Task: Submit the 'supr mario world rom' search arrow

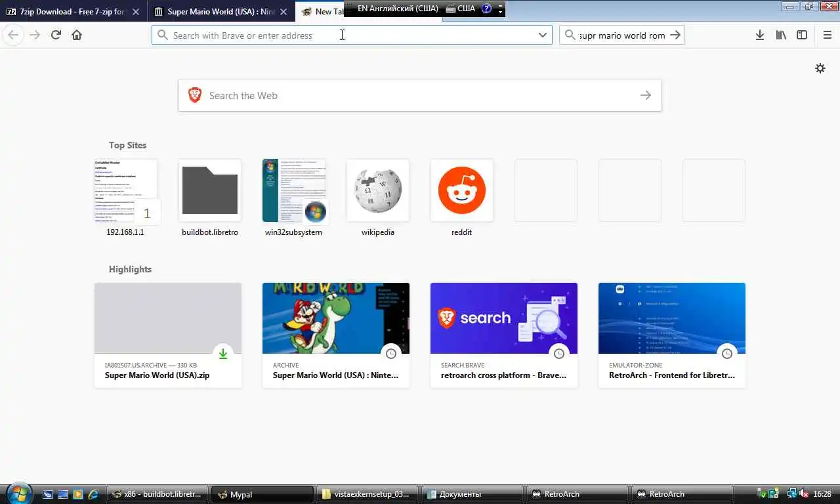Action: coord(675,35)
